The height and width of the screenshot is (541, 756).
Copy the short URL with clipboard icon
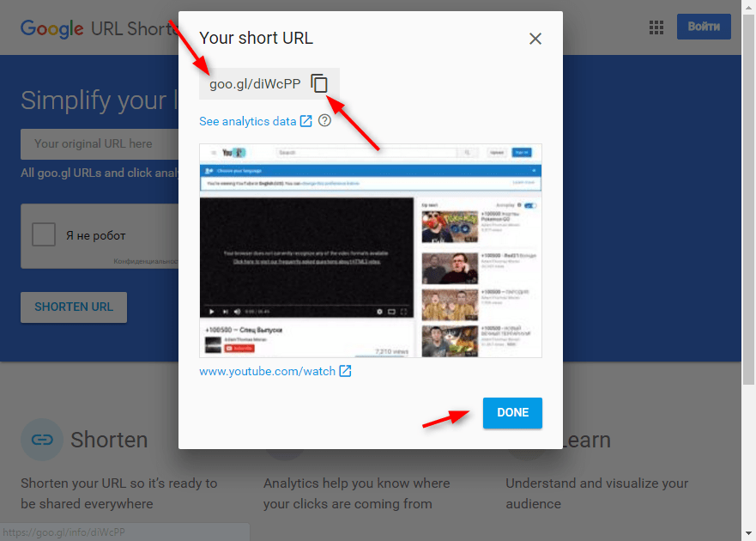[319, 83]
